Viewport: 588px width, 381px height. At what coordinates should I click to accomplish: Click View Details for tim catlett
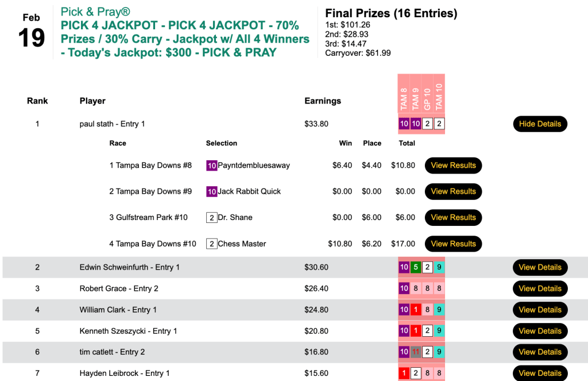[x=540, y=352]
